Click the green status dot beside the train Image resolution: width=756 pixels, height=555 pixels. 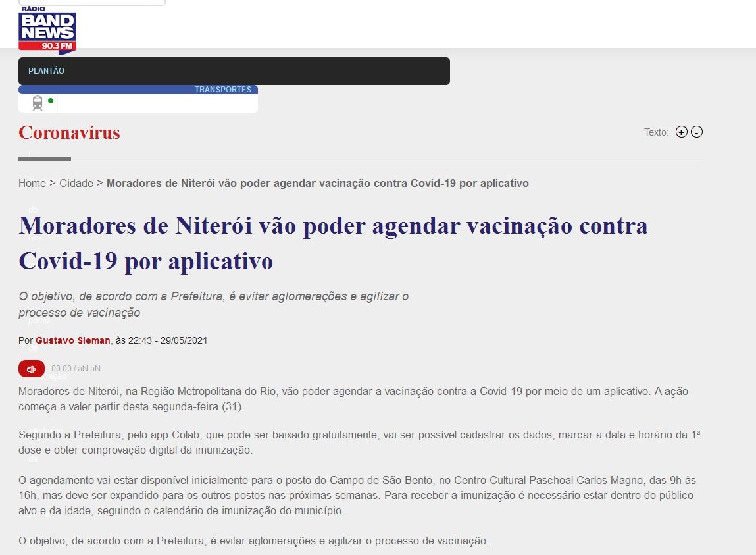[x=51, y=101]
